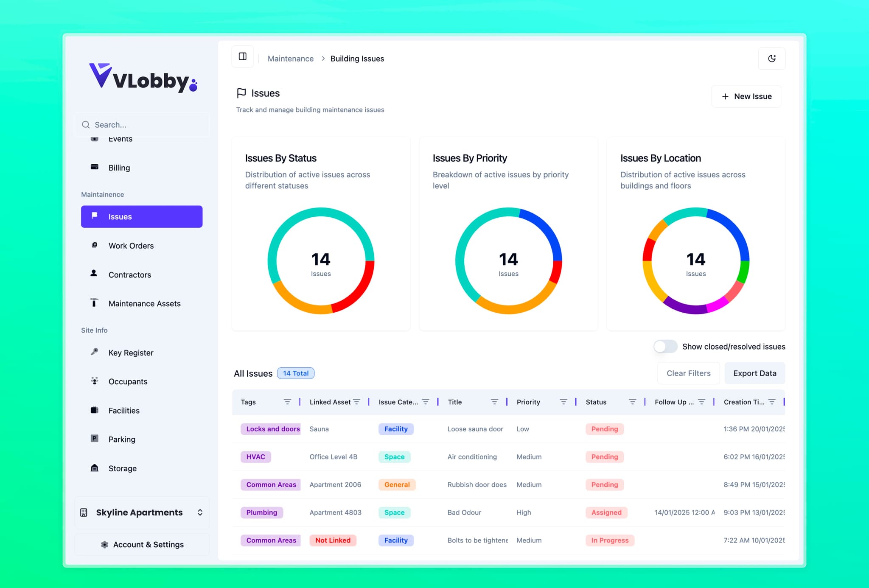This screenshot has height=588, width=869.
Task: Collapse the sidebar using the panel icon
Action: coord(242,56)
